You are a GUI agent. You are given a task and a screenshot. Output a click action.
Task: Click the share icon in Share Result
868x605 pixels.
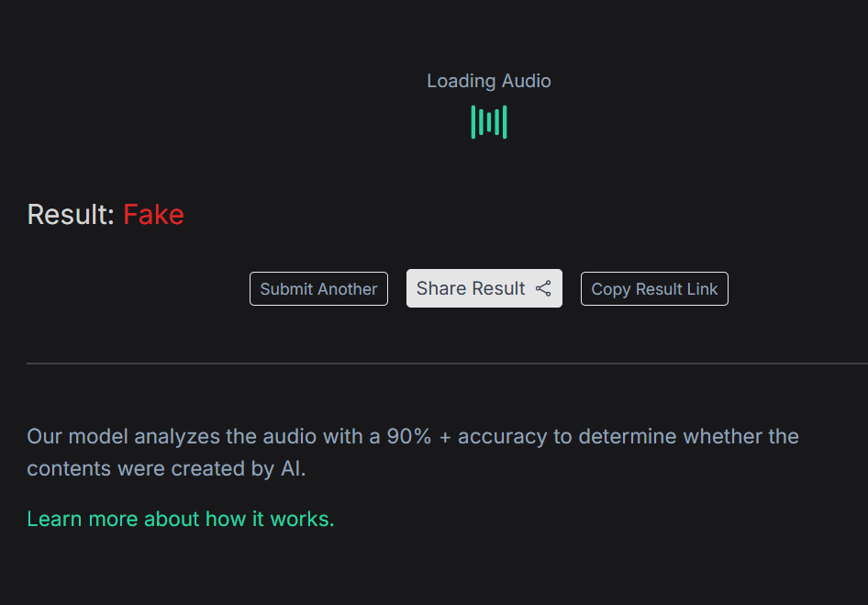coord(543,288)
